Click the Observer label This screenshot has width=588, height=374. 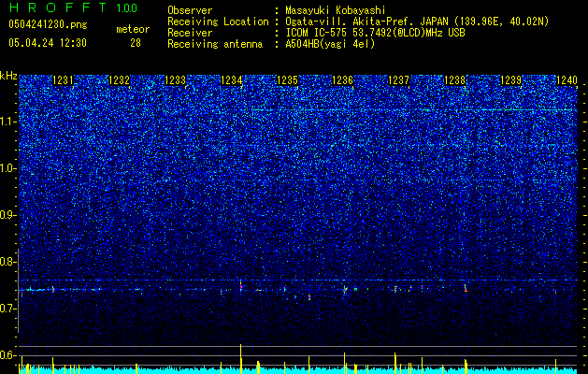[190, 10]
